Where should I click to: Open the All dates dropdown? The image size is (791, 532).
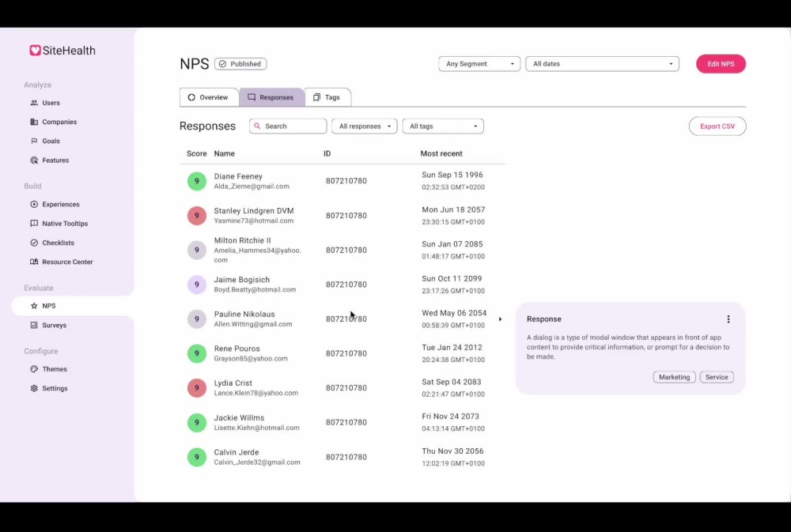pyautogui.click(x=602, y=63)
